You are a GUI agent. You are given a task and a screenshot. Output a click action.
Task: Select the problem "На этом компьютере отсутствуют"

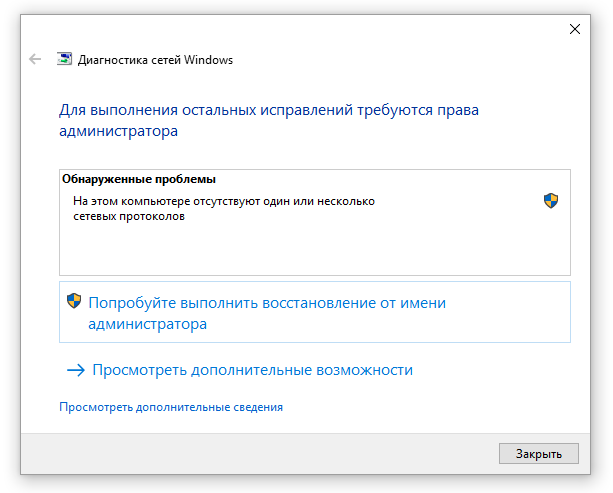click(223, 201)
